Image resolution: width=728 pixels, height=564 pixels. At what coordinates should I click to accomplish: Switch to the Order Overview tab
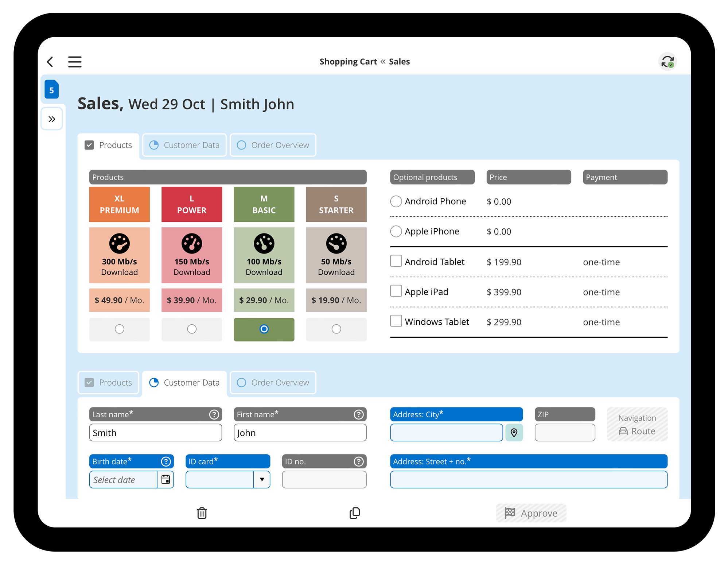(x=273, y=145)
